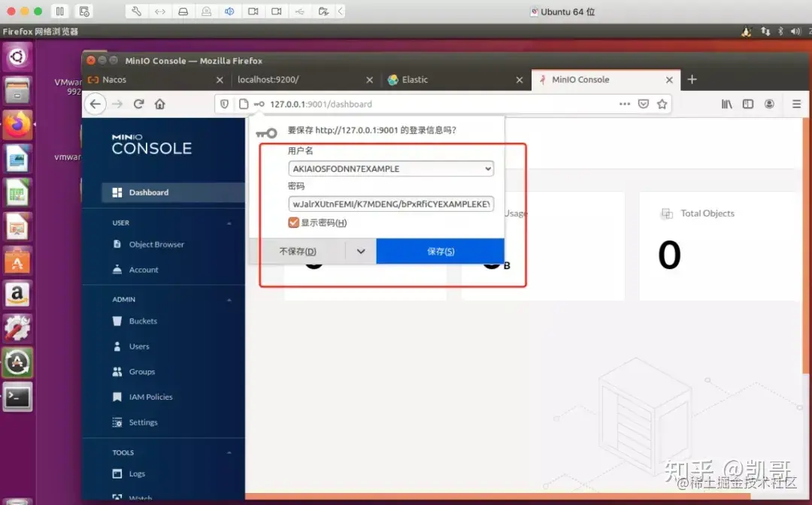
Task: Click the blue Save (保存) button
Action: 440,252
